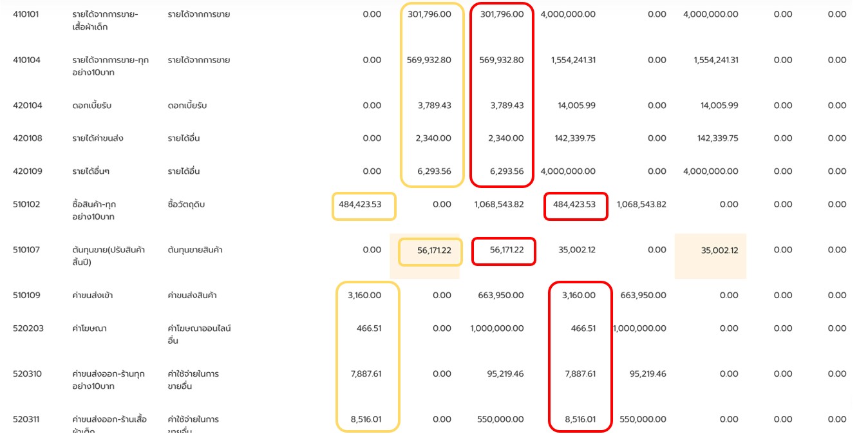Click 56,171.22 inside the red box

(507, 250)
